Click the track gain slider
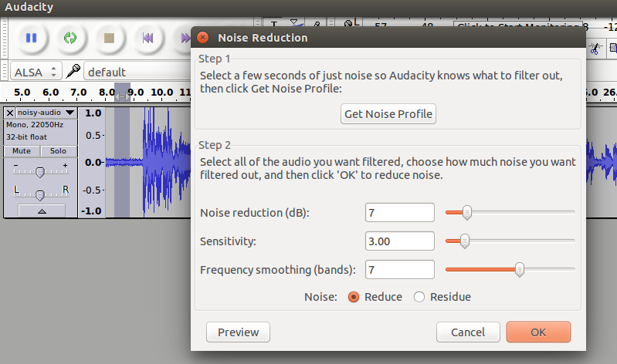 pyautogui.click(x=40, y=171)
